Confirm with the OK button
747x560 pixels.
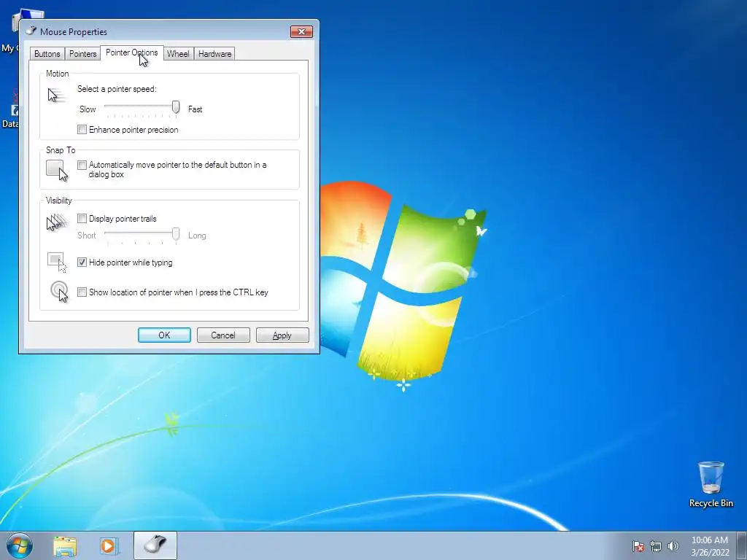[x=164, y=335]
